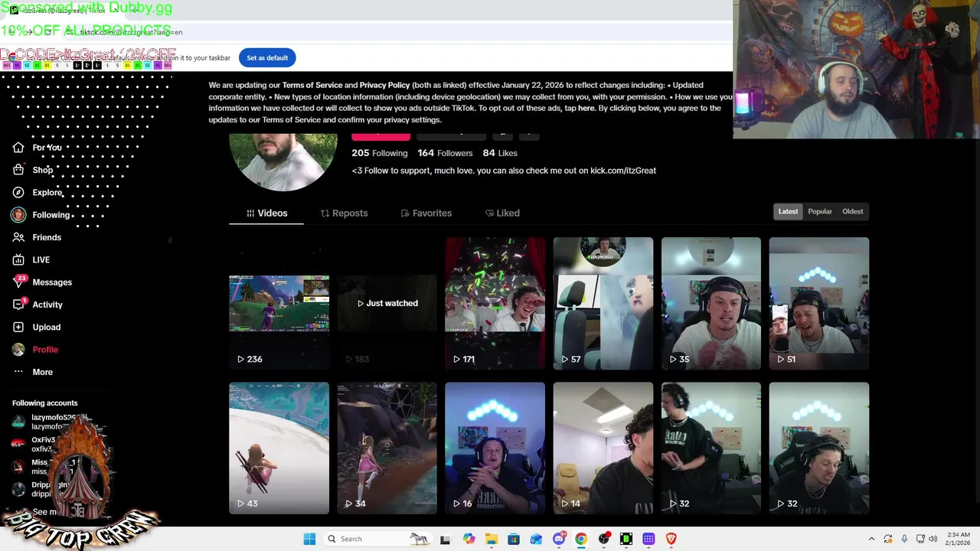The image size is (980, 551).
Task: Open the confetti video with 171 views
Action: pyautogui.click(x=495, y=303)
